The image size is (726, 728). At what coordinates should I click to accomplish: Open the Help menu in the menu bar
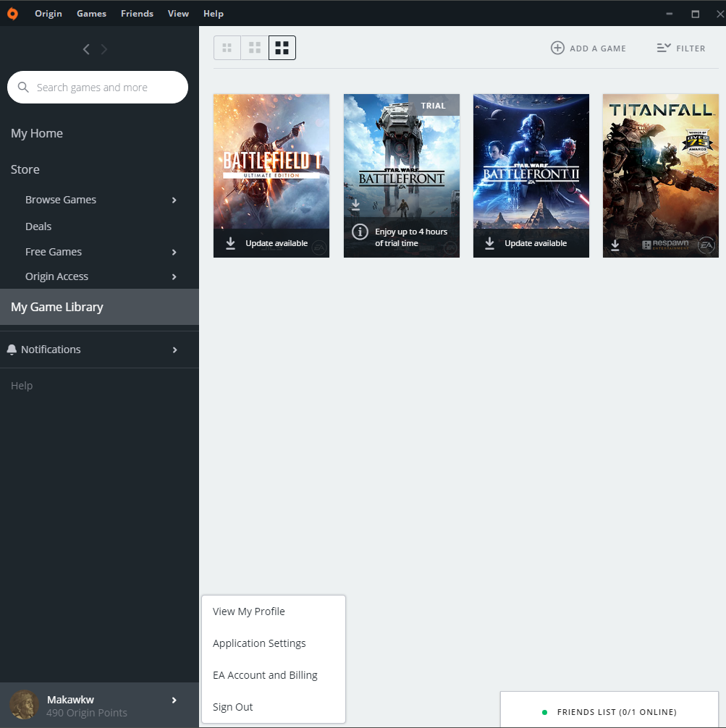click(214, 14)
